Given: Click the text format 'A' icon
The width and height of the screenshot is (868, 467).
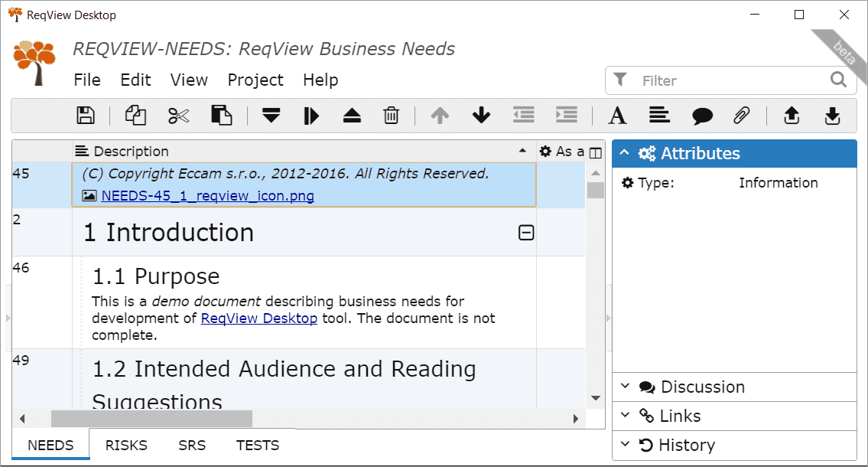Looking at the screenshot, I should [617, 116].
